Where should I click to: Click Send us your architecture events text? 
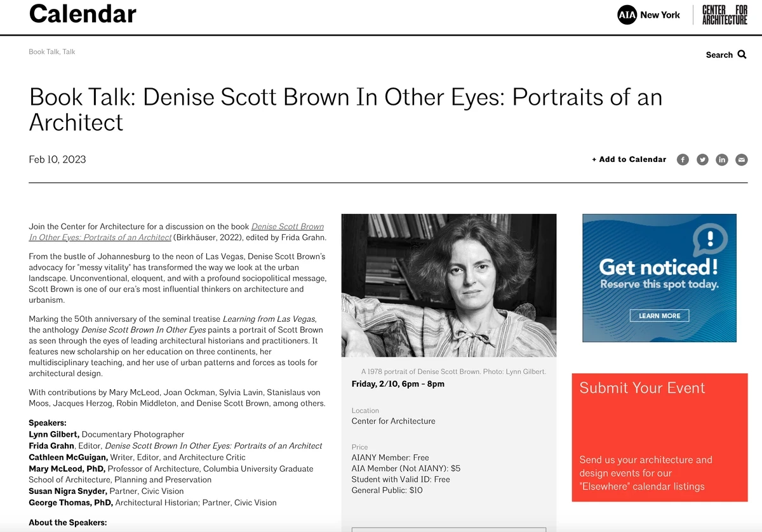point(646,473)
